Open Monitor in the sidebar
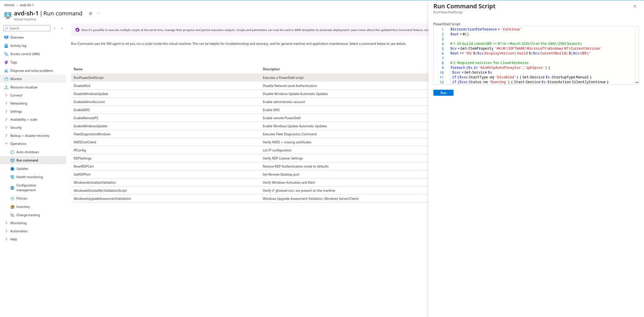This screenshot has width=644, height=317. coord(16,79)
